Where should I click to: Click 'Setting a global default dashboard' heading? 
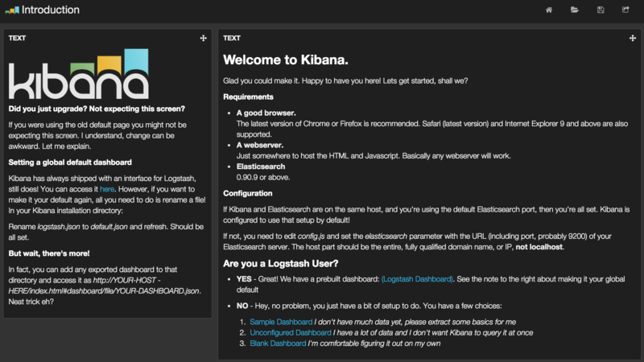(x=70, y=162)
